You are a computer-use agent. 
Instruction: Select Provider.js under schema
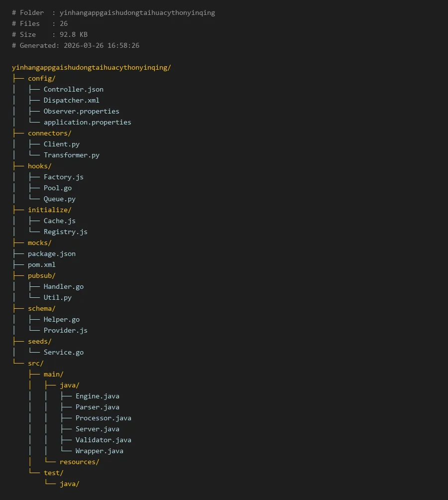[65, 330]
